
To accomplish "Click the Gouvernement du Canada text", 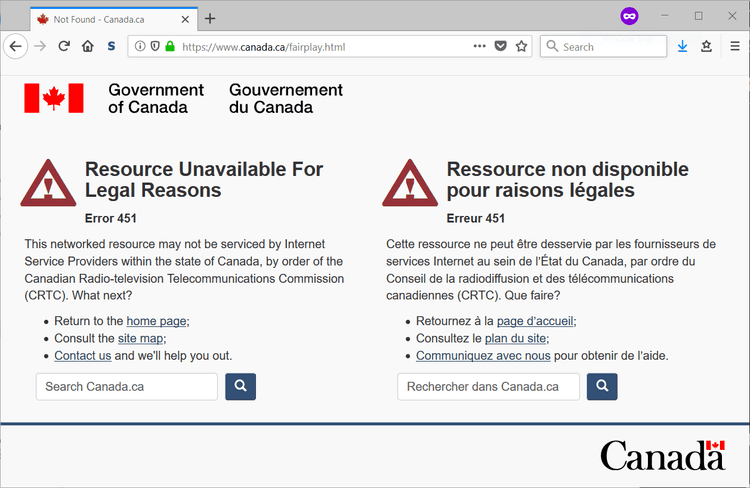I will coord(286,99).
